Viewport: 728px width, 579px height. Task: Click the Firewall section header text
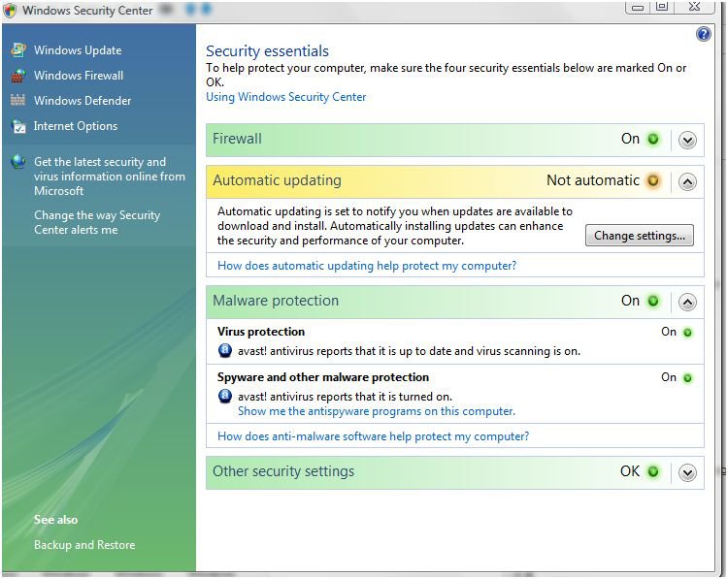click(237, 139)
